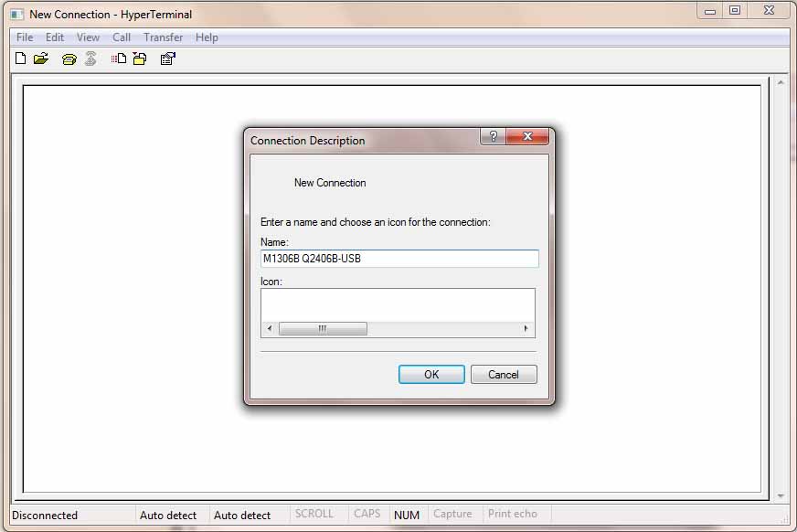This screenshot has width=797, height=532.
Task: Click terminal window scroll up arrow
Action: coord(781,82)
